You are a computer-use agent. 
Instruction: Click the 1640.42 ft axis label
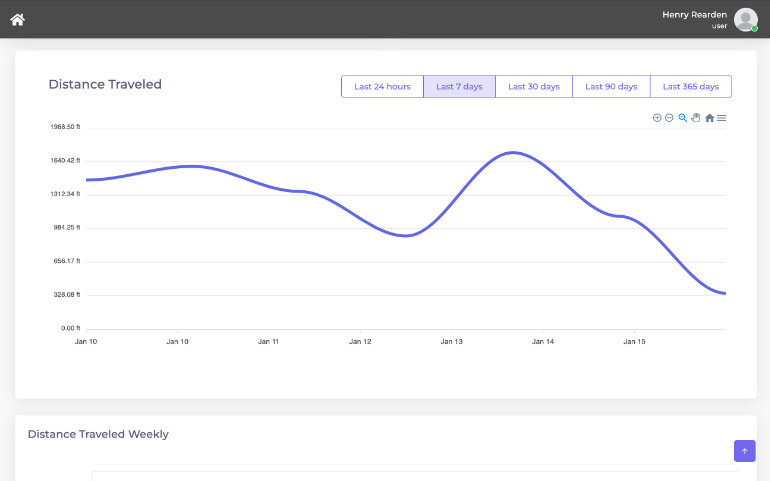[x=65, y=161]
